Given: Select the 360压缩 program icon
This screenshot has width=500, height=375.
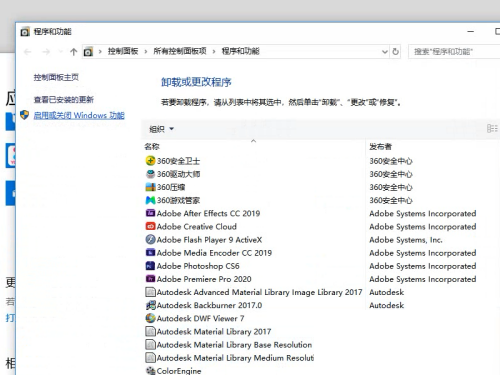Looking at the screenshot, I should [150, 187].
